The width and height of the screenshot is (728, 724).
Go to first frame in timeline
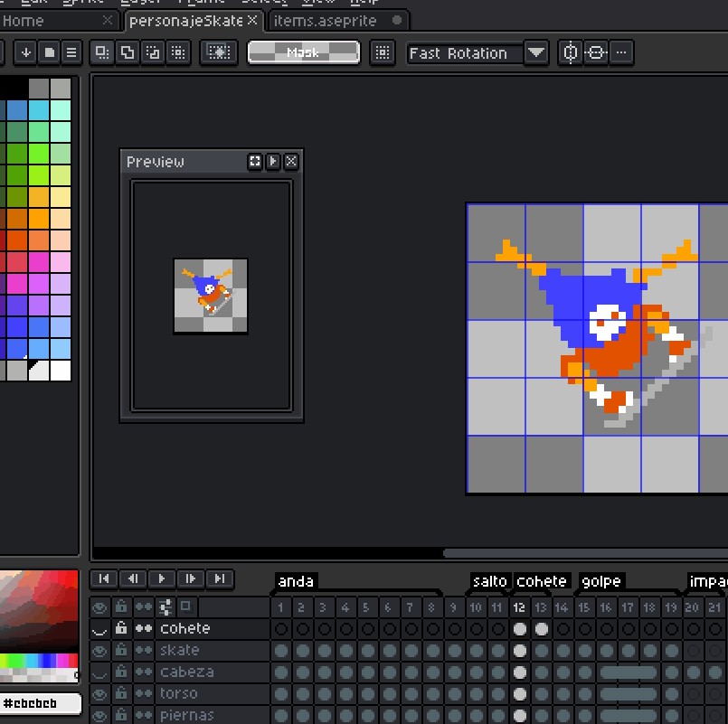104,578
